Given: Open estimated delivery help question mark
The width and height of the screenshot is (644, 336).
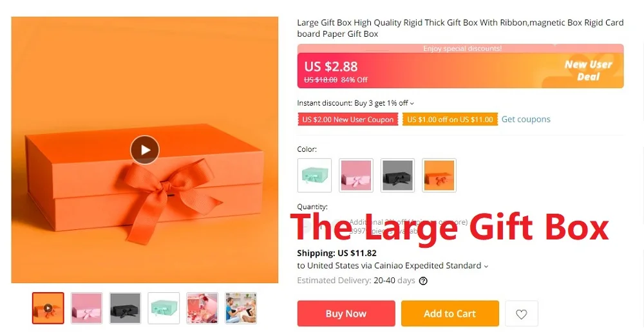Looking at the screenshot, I should [423, 281].
